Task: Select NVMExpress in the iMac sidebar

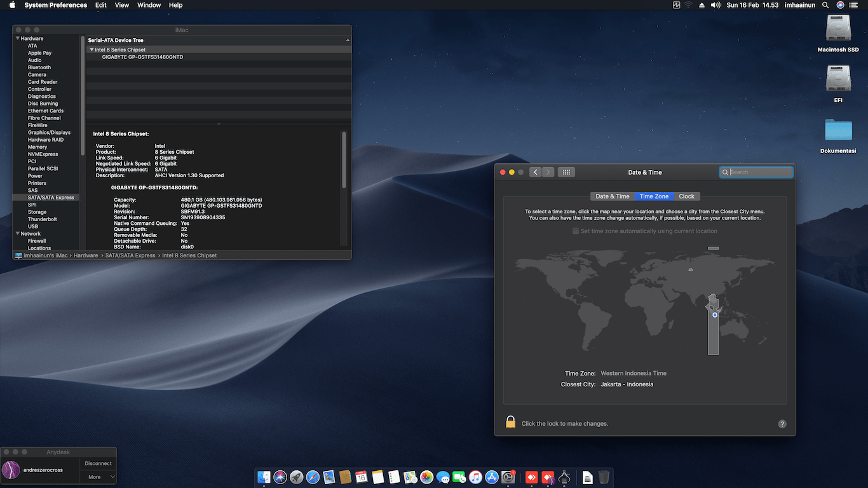Action: point(43,154)
